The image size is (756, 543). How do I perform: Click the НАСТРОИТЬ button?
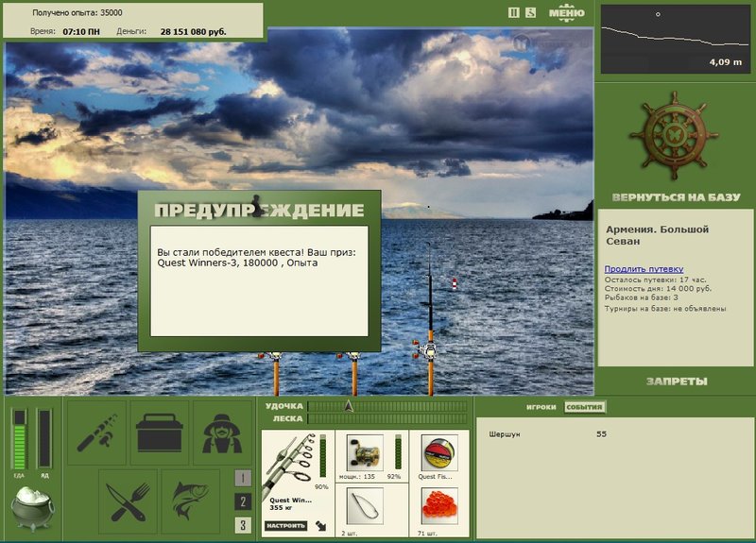[x=285, y=526]
